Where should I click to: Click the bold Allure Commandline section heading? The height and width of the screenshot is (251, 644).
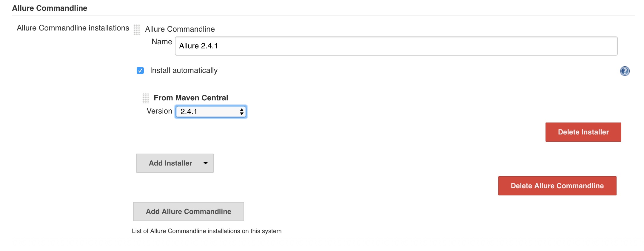50,8
